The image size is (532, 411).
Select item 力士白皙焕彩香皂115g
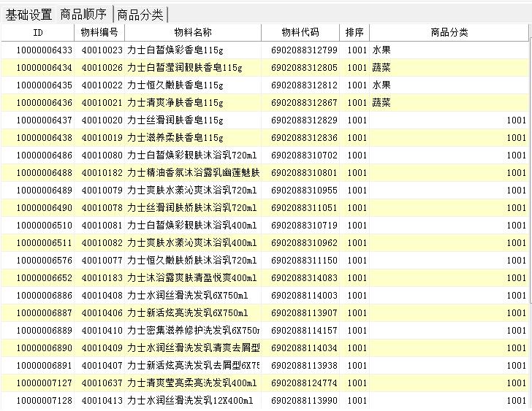[x=175, y=50]
